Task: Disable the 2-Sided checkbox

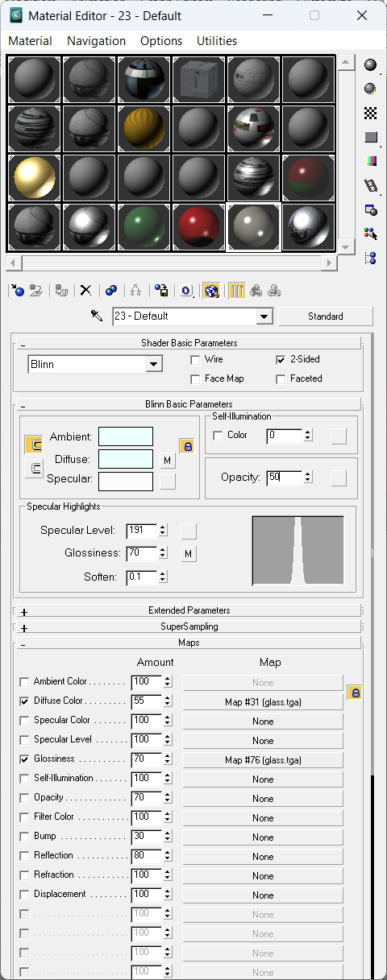Action: (281, 359)
